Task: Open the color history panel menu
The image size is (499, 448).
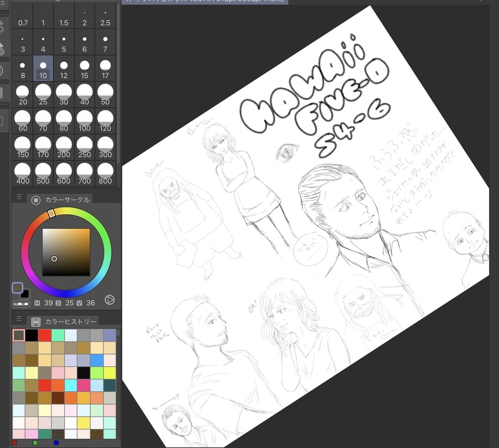Action: (x=19, y=318)
